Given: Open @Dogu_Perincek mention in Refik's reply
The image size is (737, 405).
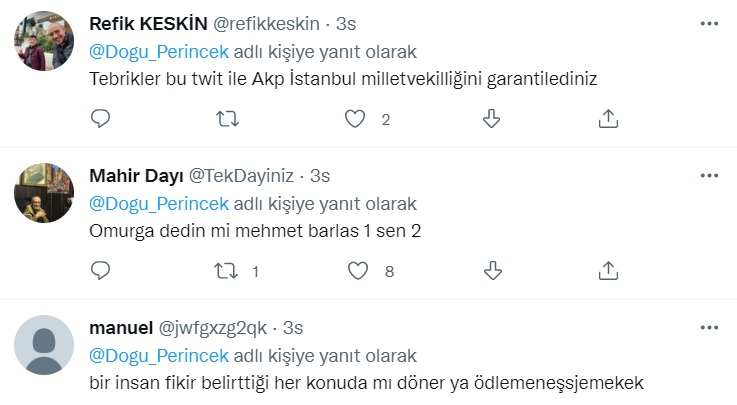Looking at the screenshot, I should pos(159,51).
